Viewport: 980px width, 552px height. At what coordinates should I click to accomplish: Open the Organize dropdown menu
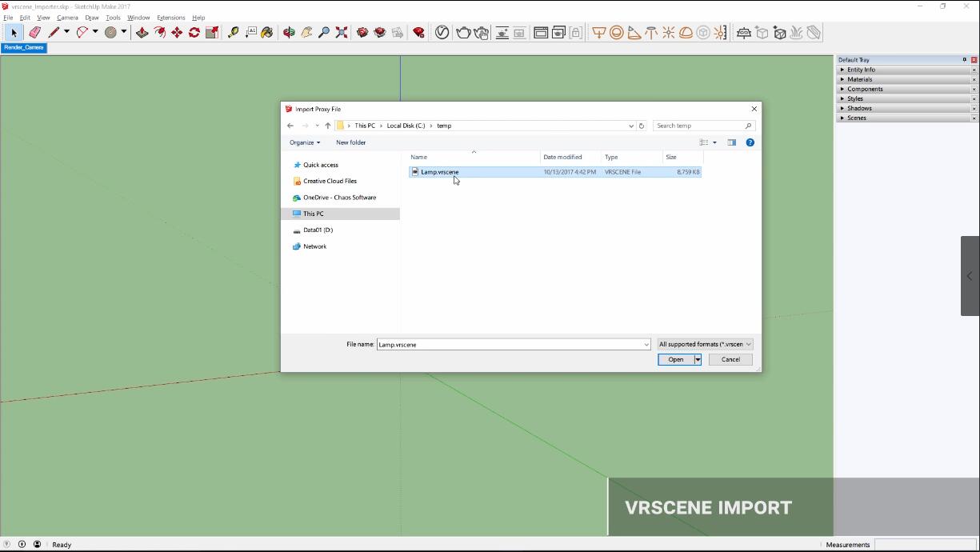point(305,142)
